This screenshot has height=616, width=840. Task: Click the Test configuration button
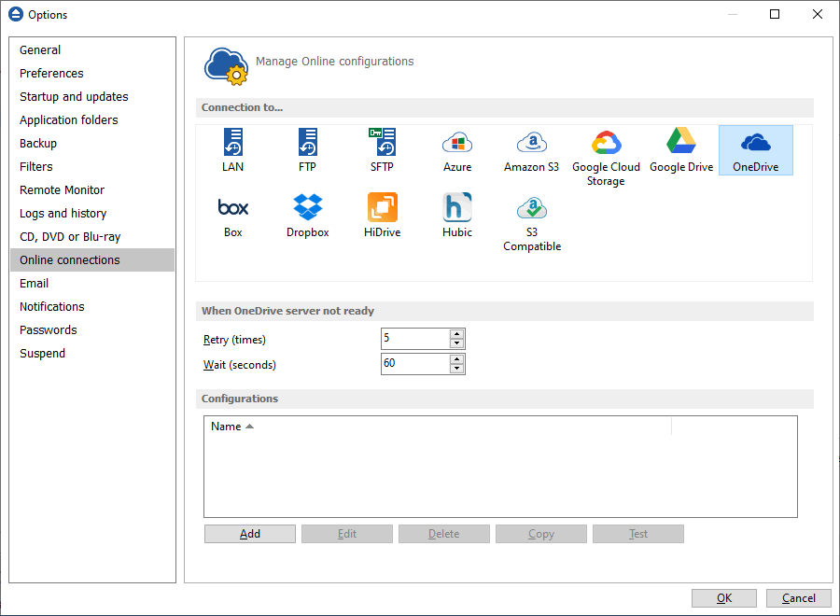click(x=638, y=534)
